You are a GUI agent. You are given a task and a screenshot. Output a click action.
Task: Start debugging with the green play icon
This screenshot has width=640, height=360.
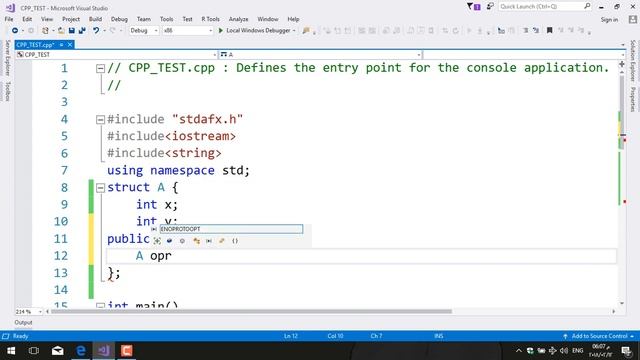pyautogui.click(x=221, y=31)
